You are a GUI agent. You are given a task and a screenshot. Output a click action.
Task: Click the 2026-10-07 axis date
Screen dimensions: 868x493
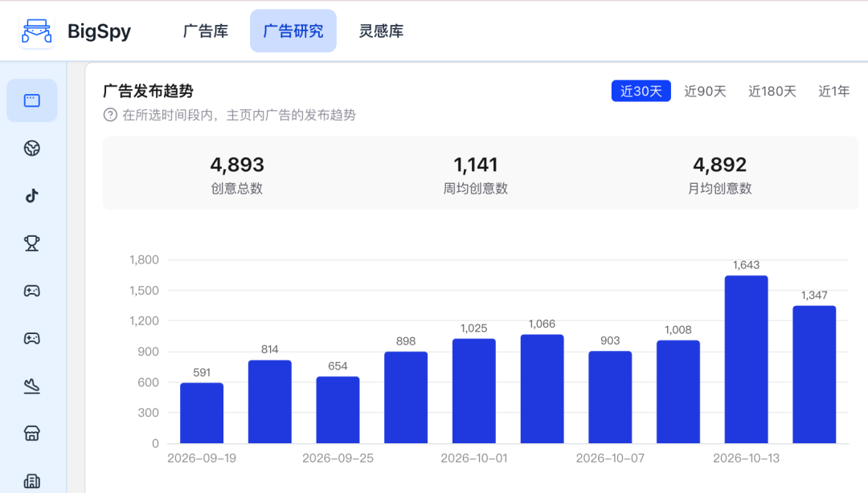coord(610,458)
